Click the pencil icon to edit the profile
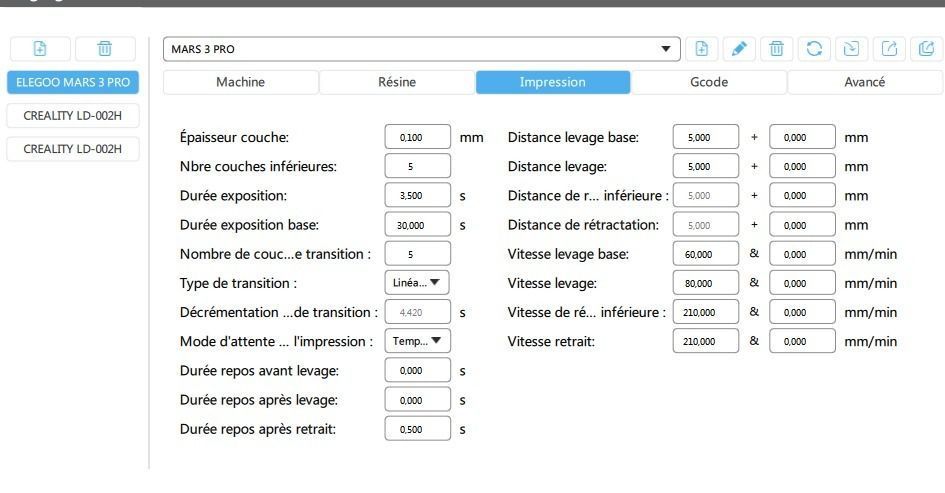This screenshot has height=493, width=945. pos(738,48)
